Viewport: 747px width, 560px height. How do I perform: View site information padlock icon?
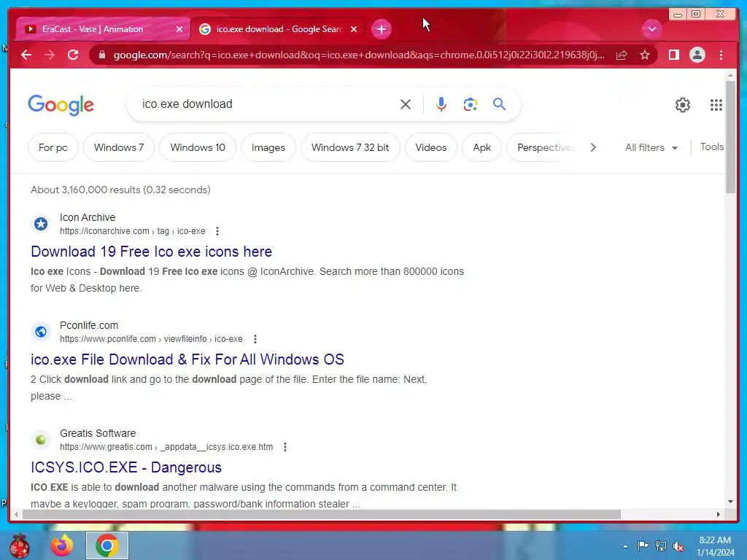coord(101,55)
